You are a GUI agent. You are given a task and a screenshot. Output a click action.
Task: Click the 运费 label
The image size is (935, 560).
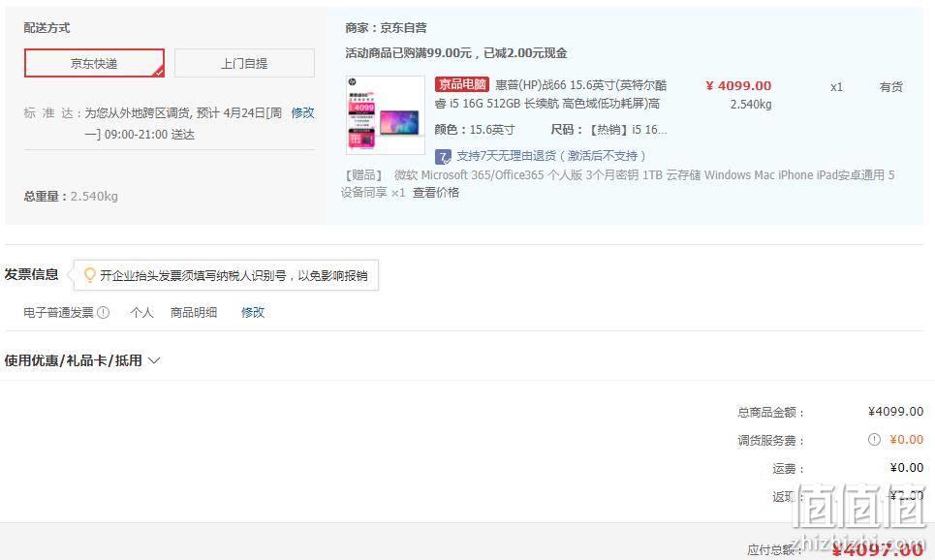789,468
